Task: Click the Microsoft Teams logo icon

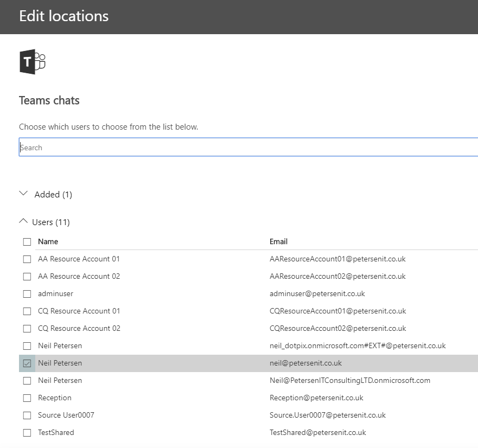Action: click(33, 62)
